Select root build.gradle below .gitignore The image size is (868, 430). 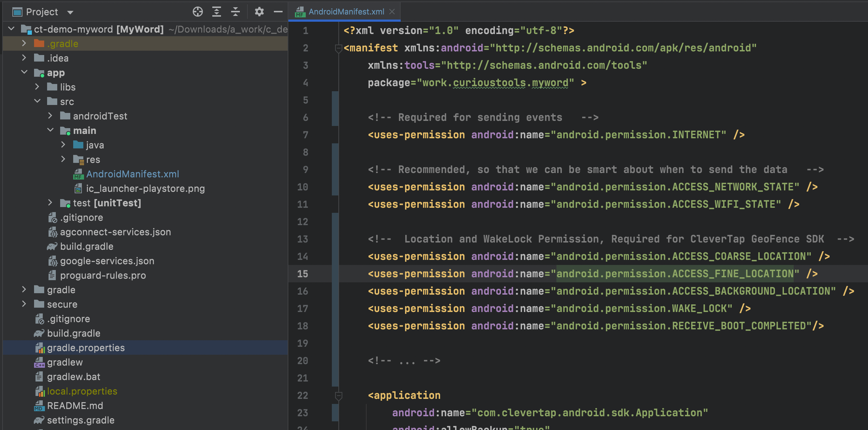pos(74,333)
